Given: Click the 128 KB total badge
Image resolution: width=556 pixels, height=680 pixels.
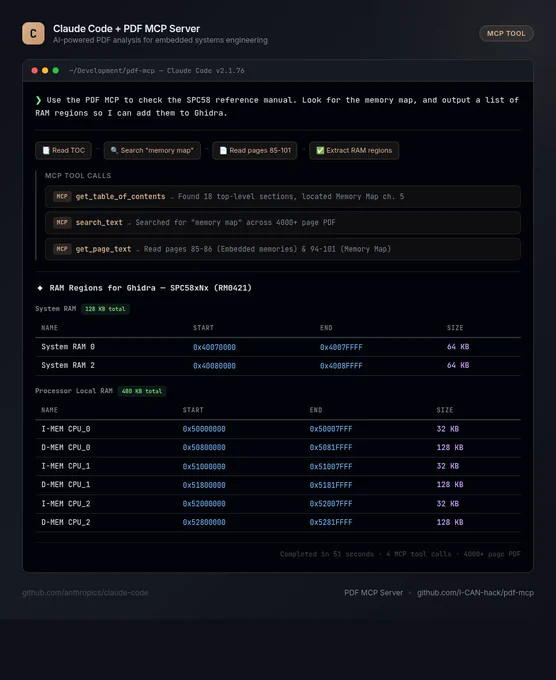Looking at the screenshot, I should pyautogui.click(x=105, y=309).
